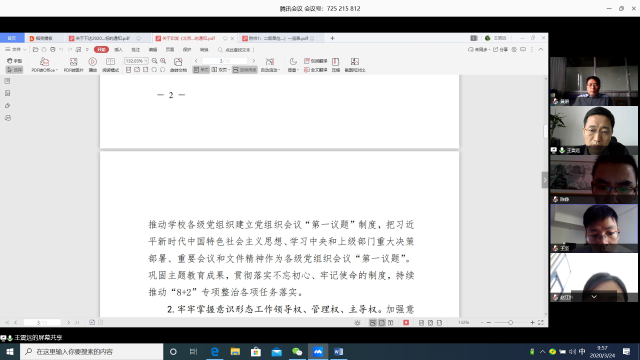Switch to Reading Mode
Screen dimensions: 640x360
click(110, 65)
